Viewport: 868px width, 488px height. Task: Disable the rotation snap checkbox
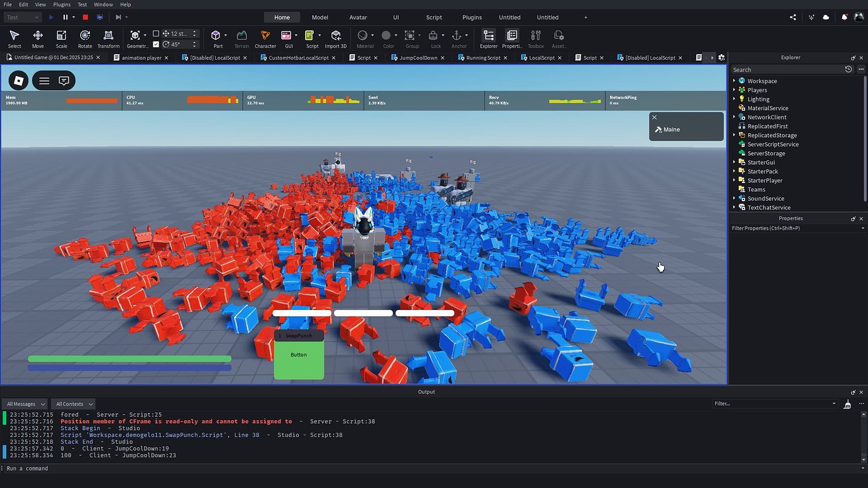coord(156,44)
